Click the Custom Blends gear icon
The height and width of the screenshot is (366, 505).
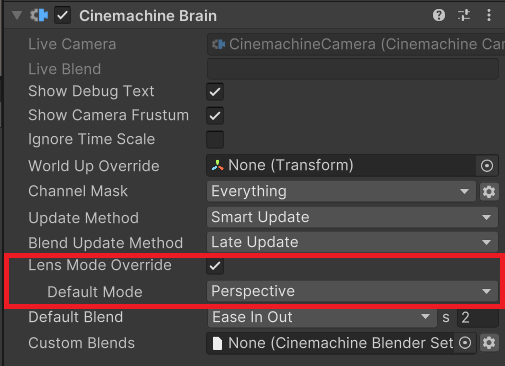click(x=489, y=343)
